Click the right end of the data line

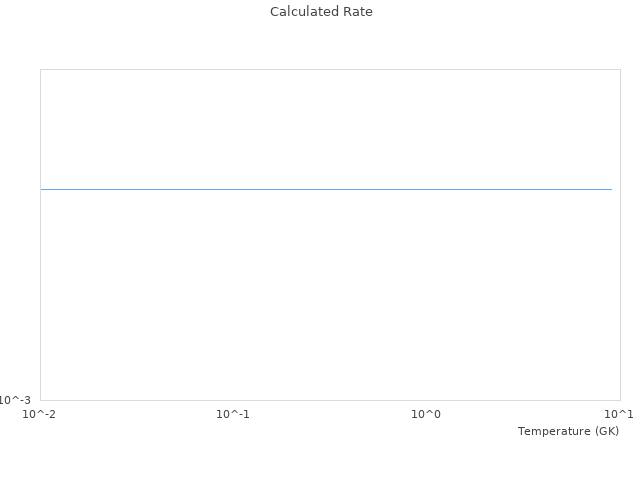click(611, 189)
